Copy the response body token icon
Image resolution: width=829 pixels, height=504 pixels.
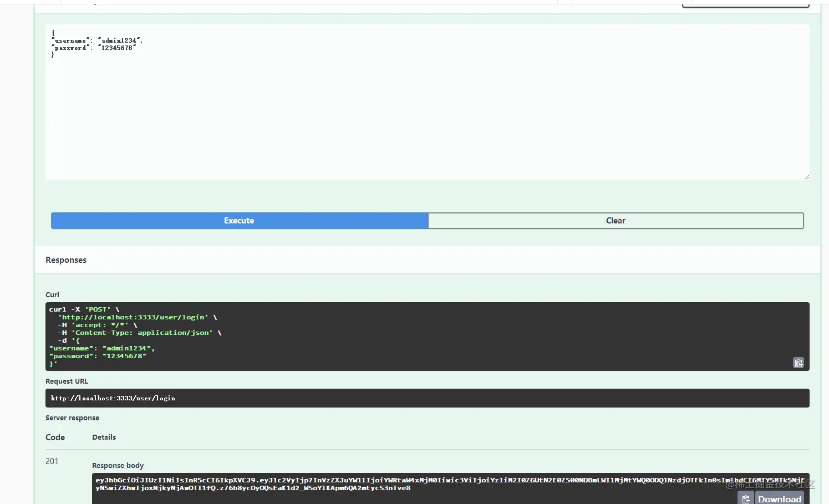(746, 499)
